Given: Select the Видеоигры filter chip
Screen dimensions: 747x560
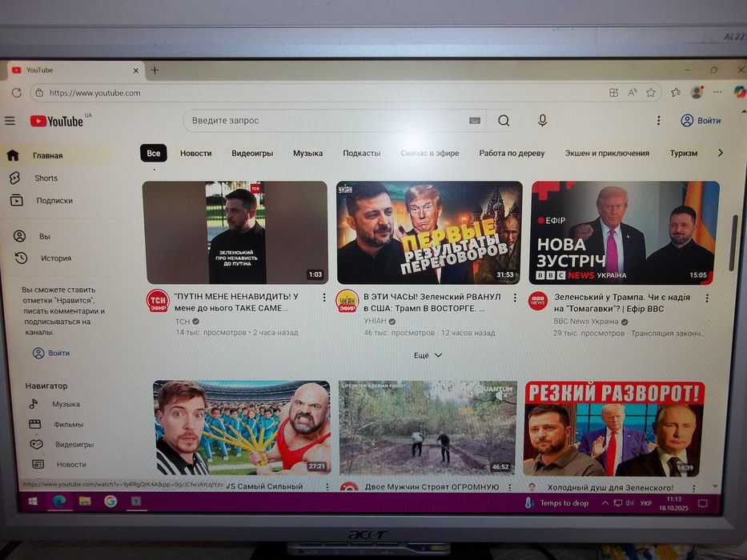Looking at the screenshot, I should pos(252,154).
